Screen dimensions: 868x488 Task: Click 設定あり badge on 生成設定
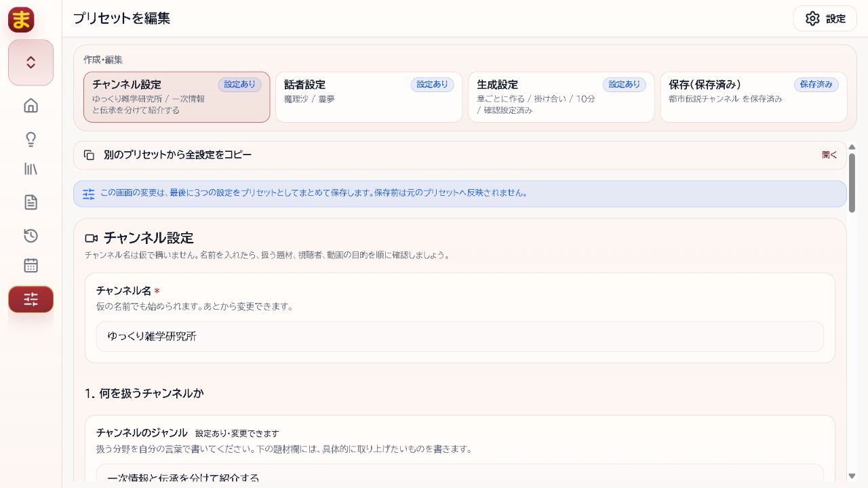click(624, 85)
